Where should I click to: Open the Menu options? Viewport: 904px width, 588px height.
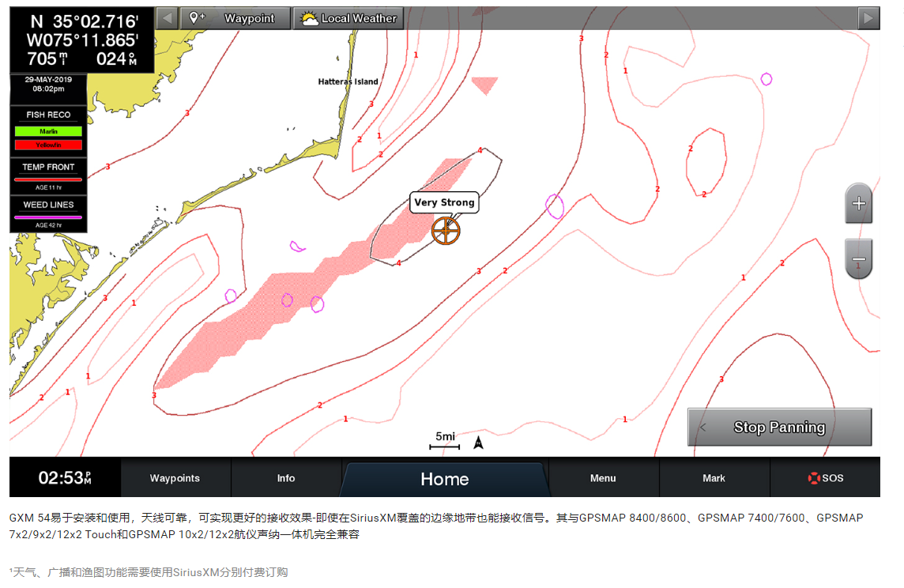[603, 478]
